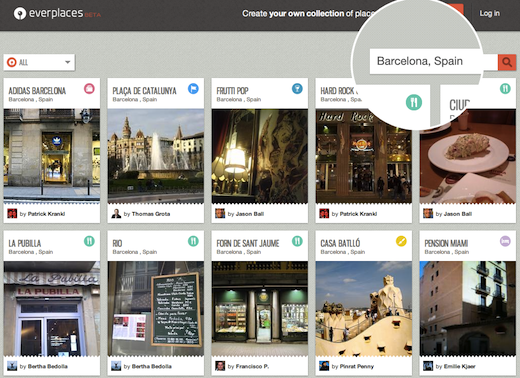The image size is (520, 378).
Task: Click author name Thomas Grota
Action: tap(151, 214)
